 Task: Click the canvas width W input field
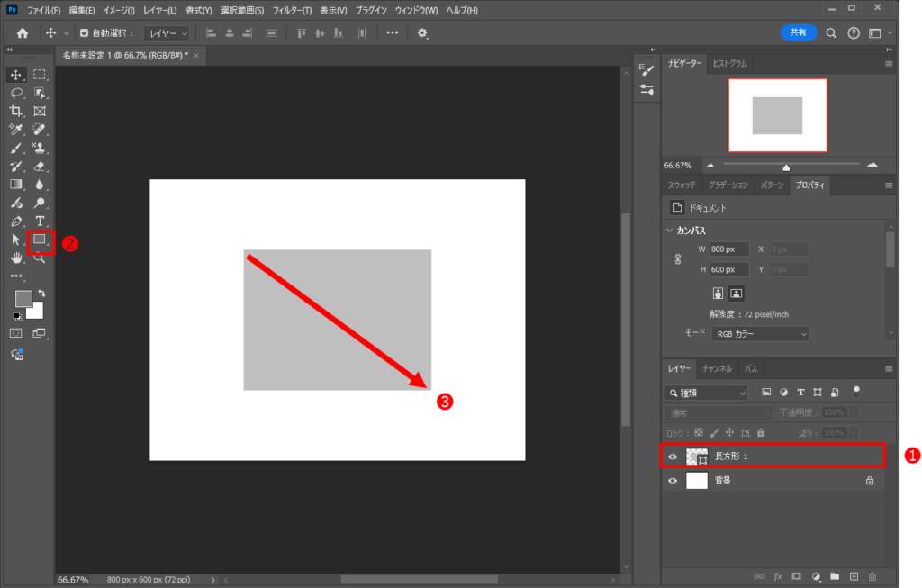[728, 249]
